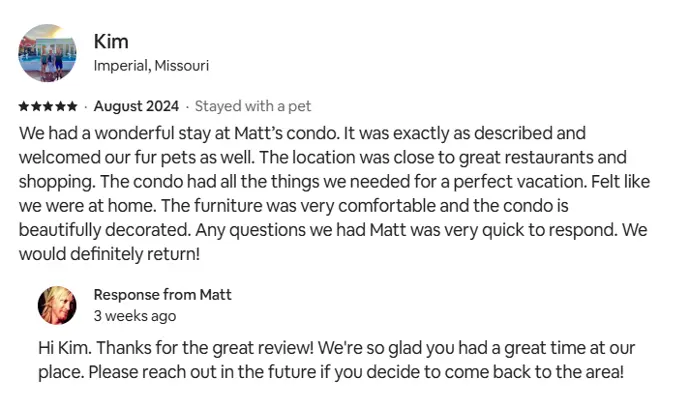This screenshot has width=690, height=408.
Task: Click the Stayed with a pet label
Action: pyautogui.click(x=253, y=106)
